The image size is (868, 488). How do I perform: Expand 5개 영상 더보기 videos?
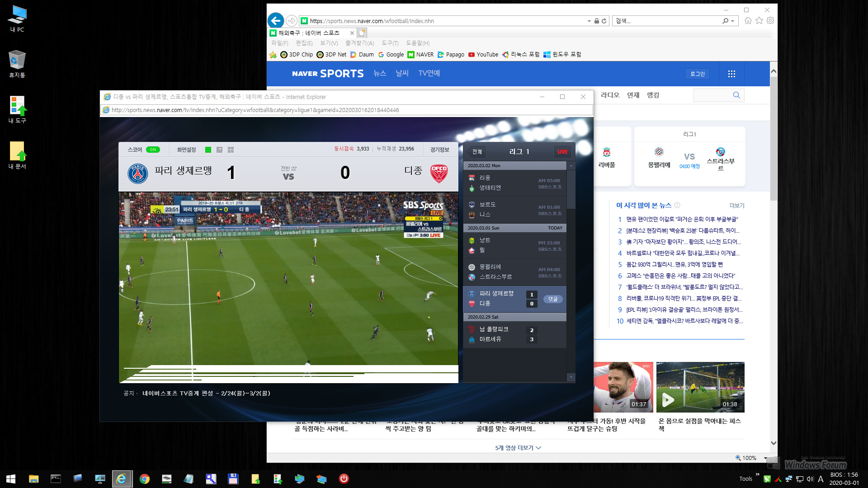pyautogui.click(x=518, y=448)
